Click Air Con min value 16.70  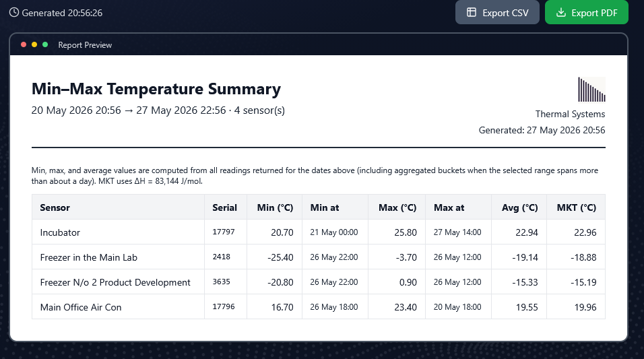(x=282, y=307)
